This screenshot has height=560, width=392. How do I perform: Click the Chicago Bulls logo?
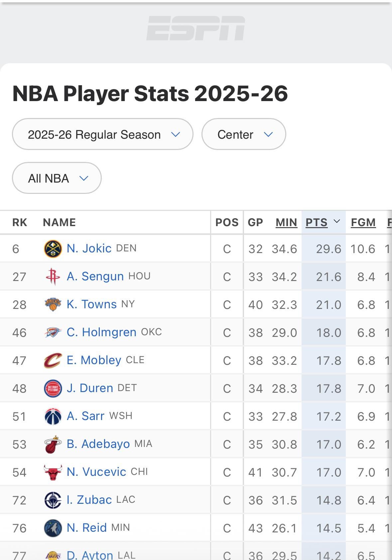53,472
